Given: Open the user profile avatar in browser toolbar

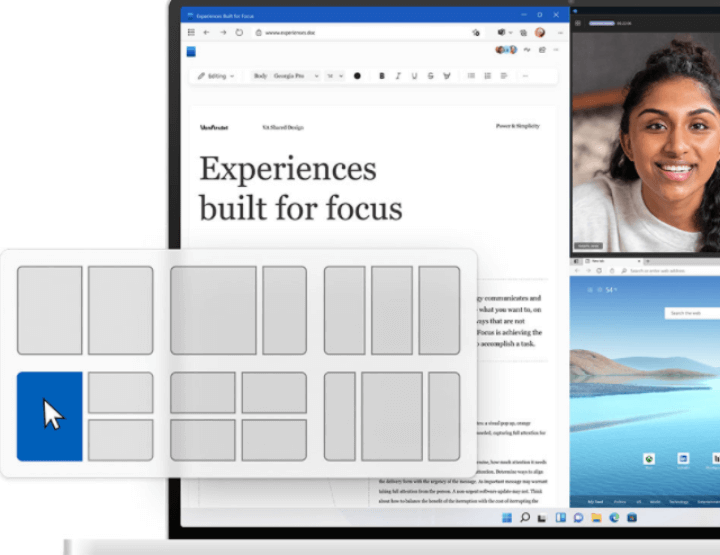Looking at the screenshot, I should 540,32.
